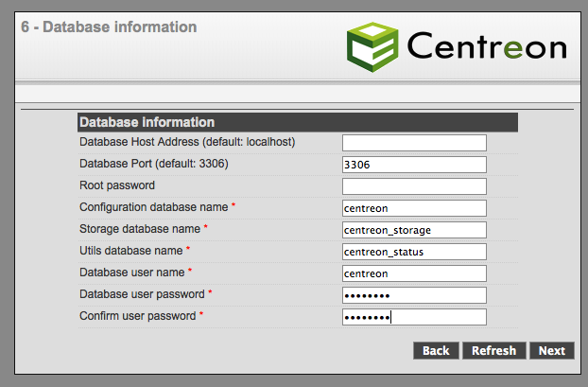Click the Confirm user password field
The height and width of the screenshot is (387, 588).
414,317
